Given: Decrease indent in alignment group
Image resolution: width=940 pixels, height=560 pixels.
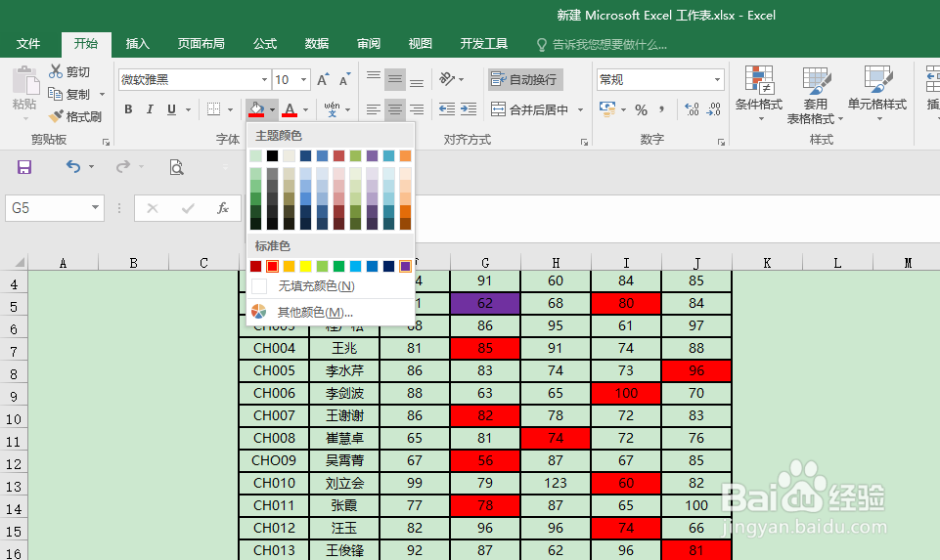Looking at the screenshot, I should pyautogui.click(x=447, y=109).
